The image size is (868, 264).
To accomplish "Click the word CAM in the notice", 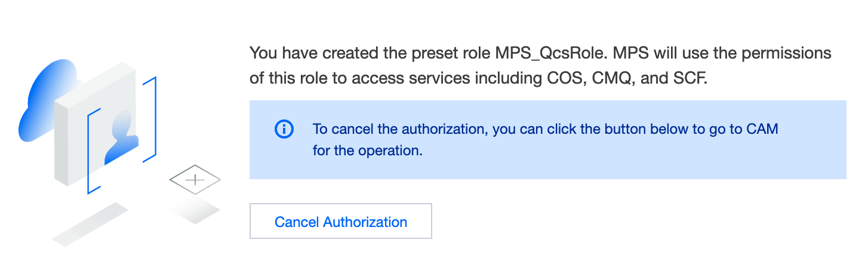I will 762,129.
